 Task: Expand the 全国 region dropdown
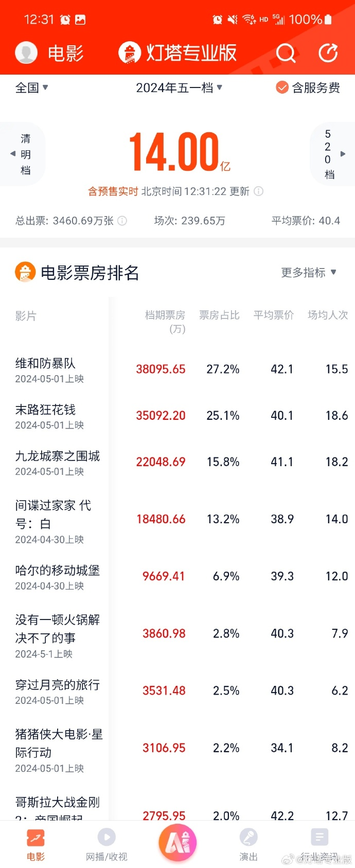pos(31,87)
